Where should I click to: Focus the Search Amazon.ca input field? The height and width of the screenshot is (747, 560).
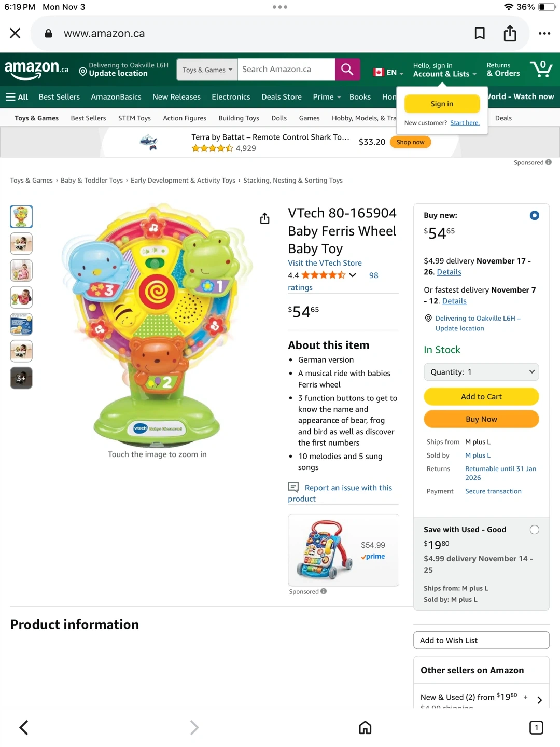point(286,70)
